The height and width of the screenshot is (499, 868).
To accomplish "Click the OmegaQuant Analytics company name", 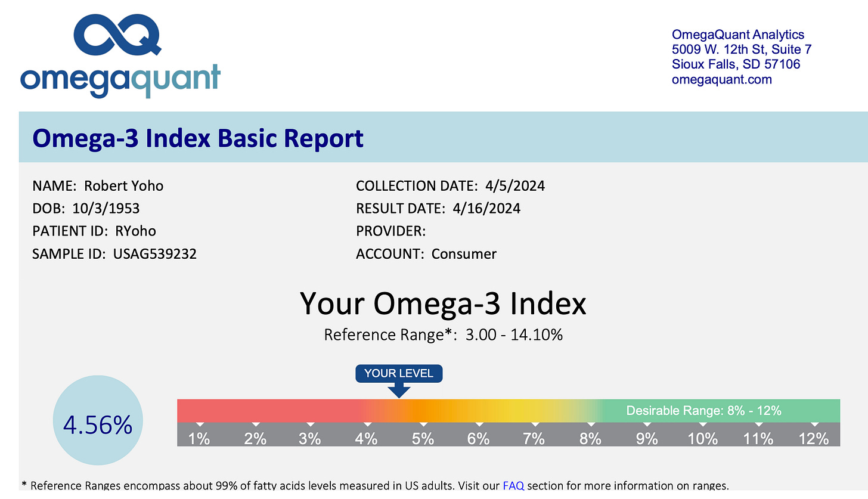I will [738, 35].
